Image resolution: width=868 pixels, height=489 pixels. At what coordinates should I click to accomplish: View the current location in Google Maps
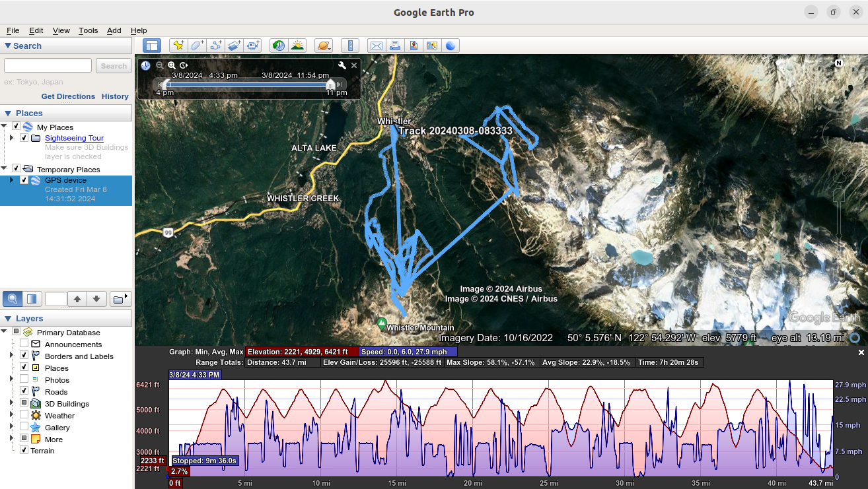[x=432, y=46]
